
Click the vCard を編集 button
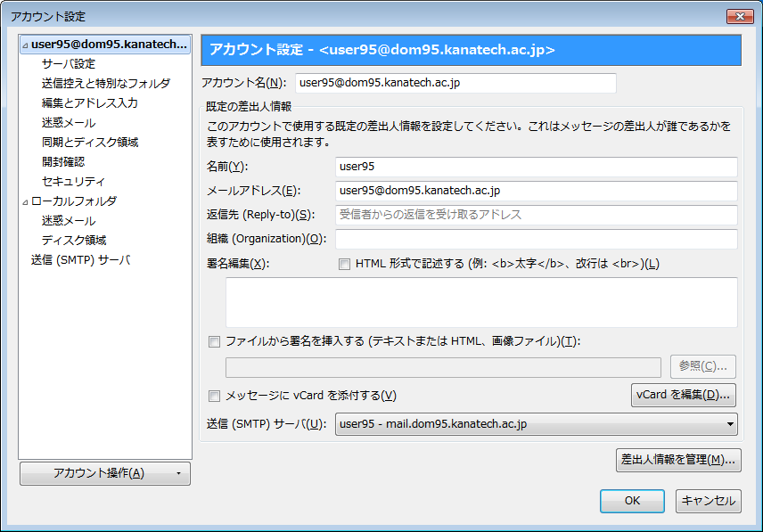tap(683, 395)
